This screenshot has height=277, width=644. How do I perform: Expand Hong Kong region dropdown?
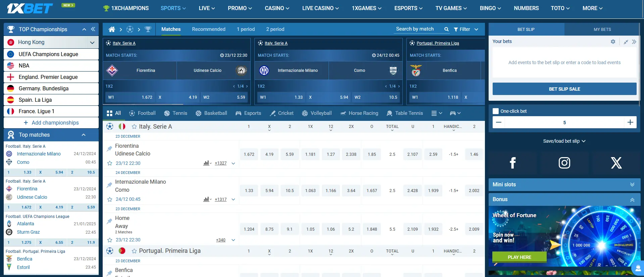pos(92,42)
